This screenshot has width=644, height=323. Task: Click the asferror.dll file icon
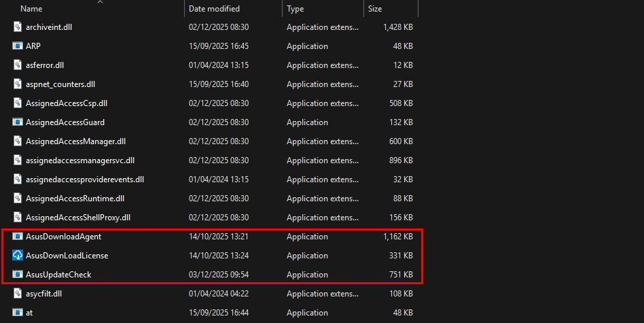18,65
